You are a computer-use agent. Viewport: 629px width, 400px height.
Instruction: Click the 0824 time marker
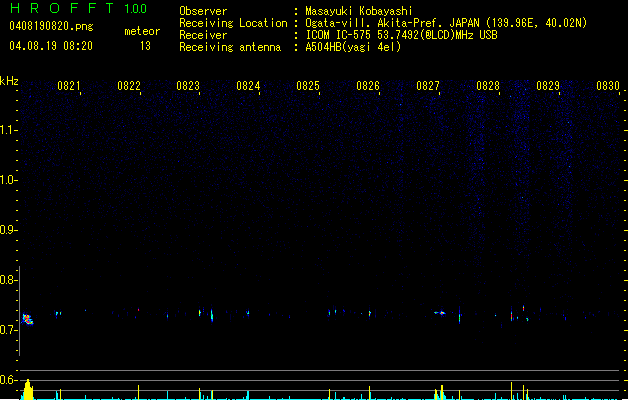pos(248,86)
